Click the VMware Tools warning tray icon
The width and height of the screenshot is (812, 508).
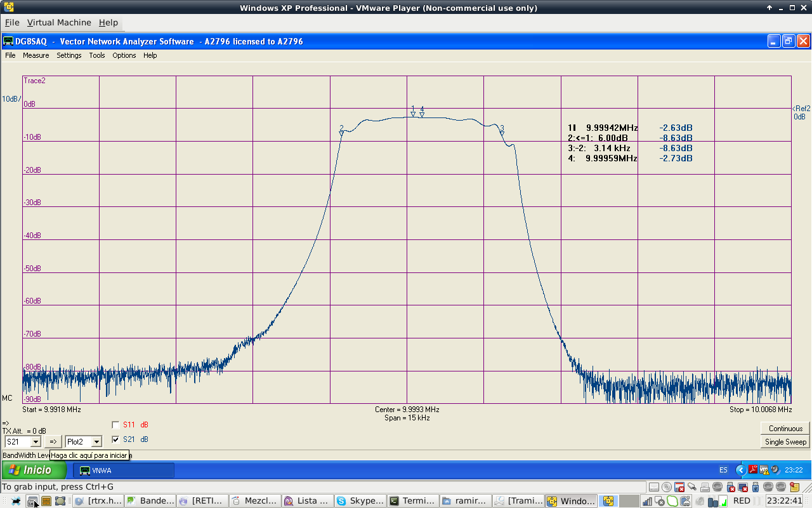point(764,470)
